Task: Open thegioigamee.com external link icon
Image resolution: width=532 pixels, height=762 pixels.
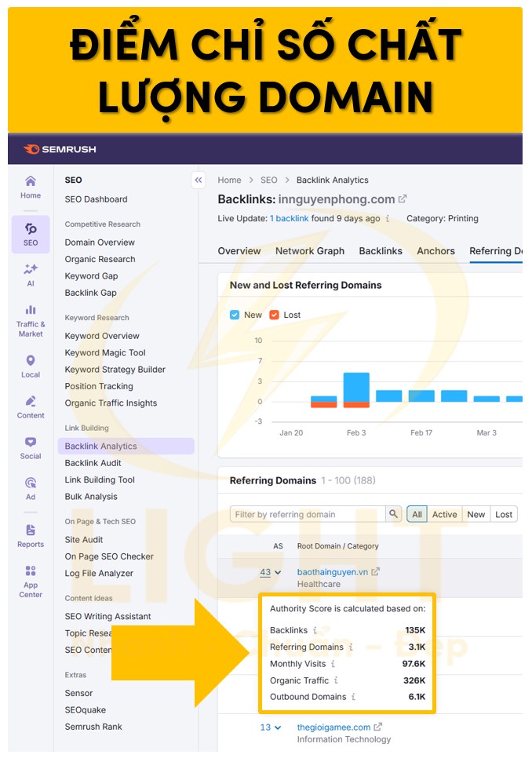Action: 378,727
